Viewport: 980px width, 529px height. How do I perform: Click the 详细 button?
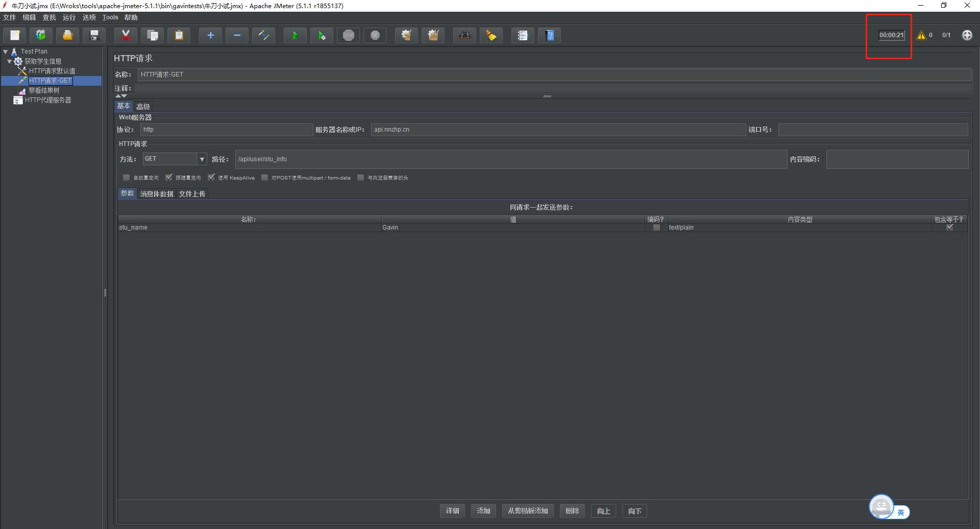tap(452, 511)
